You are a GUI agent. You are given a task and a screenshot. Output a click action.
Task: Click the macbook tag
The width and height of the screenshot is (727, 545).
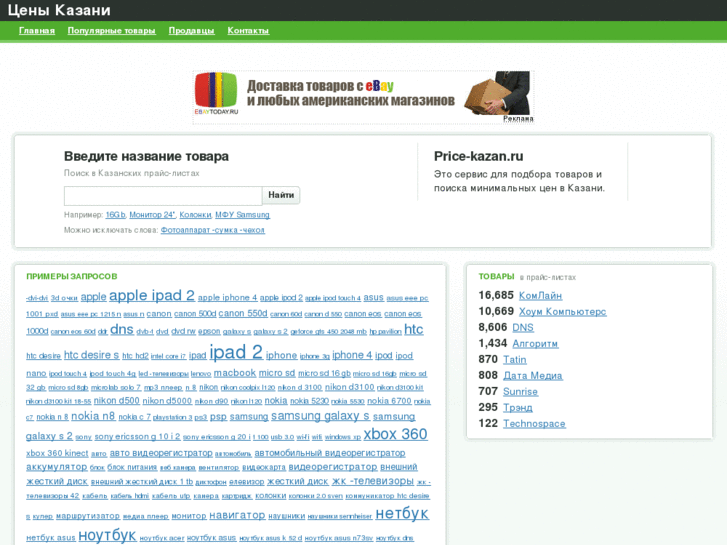pyautogui.click(x=235, y=373)
